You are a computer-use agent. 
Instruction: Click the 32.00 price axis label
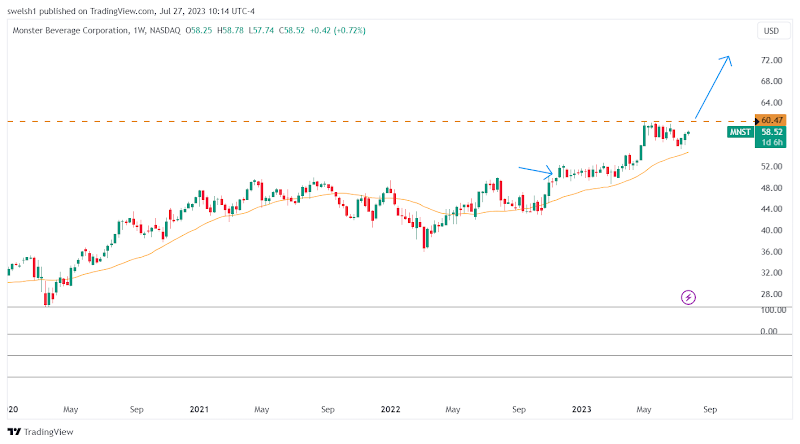pyautogui.click(x=771, y=273)
